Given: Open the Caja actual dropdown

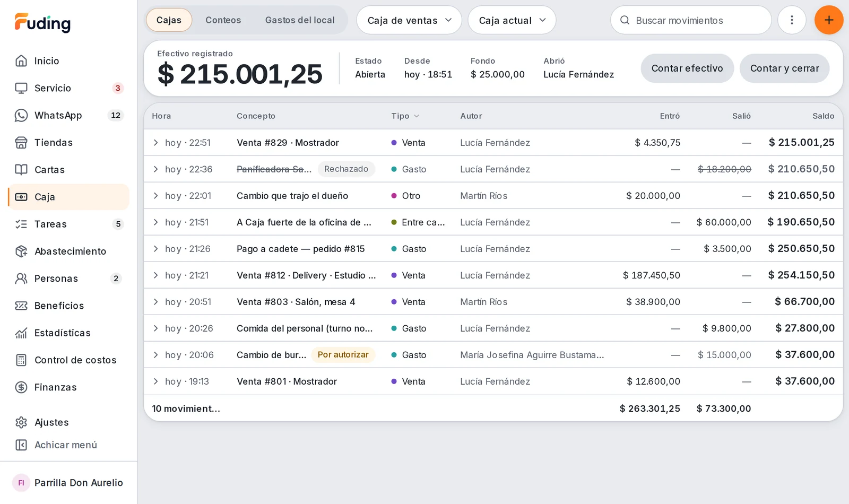Looking at the screenshot, I should click(x=512, y=20).
